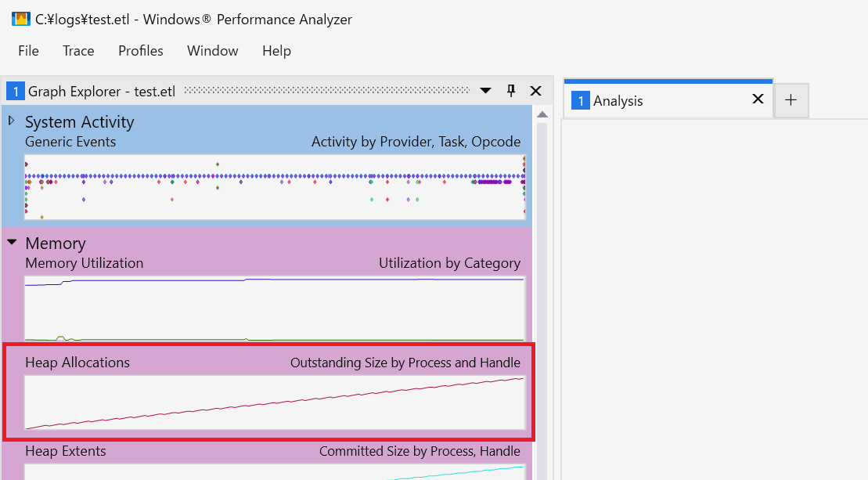Close the Analysis tab

(757, 99)
